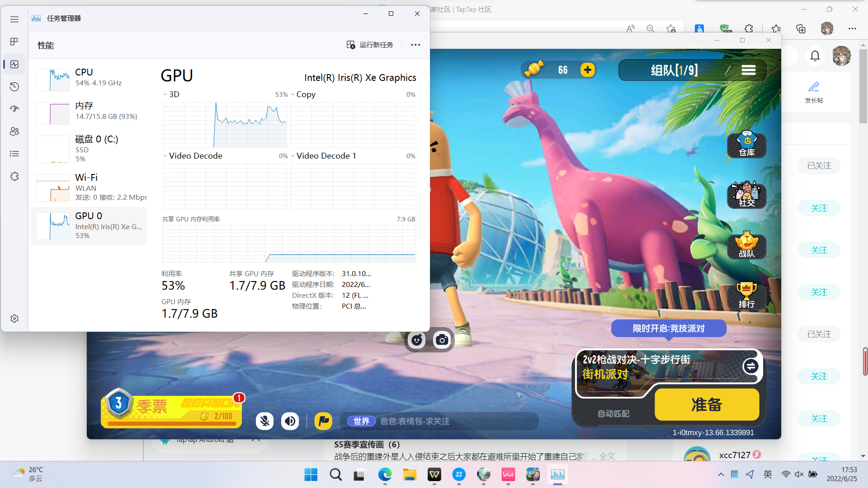This screenshot has width=868, height=488.
Task: Click the season ticket 2/100 progress bar
Action: pyautogui.click(x=171, y=424)
